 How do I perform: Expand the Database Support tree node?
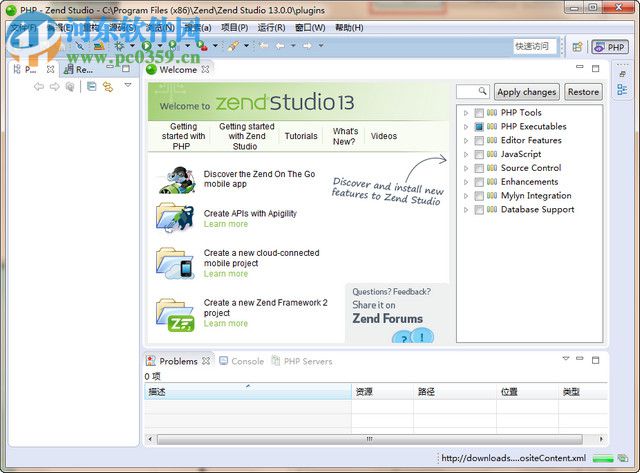(x=466, y=210)
